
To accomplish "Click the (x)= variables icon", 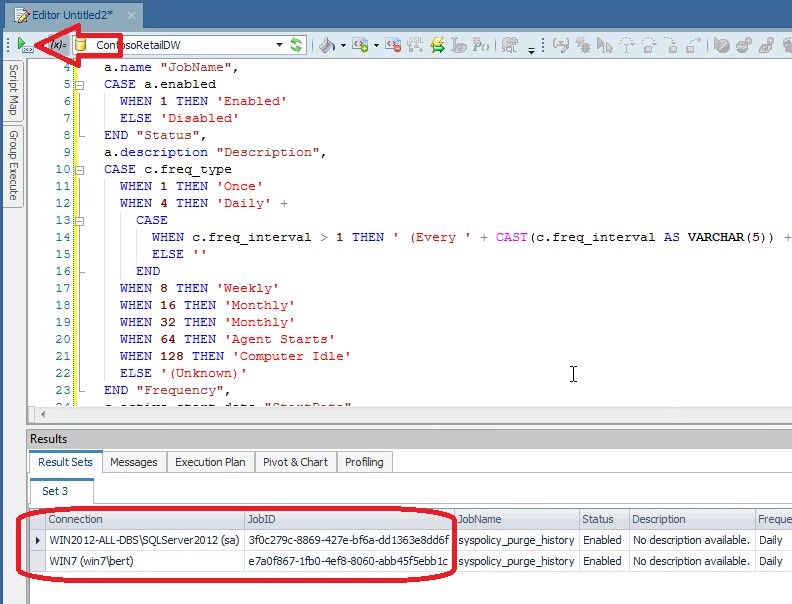I will point(58,45).
